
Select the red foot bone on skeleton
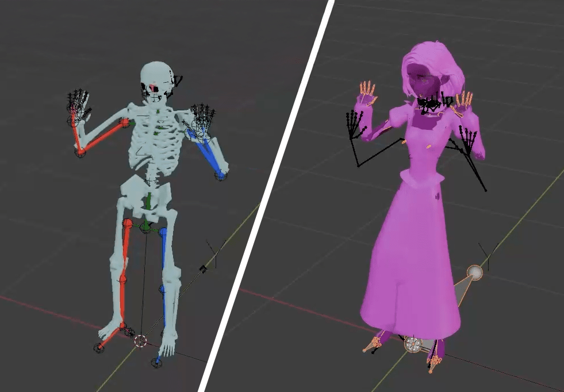pos(111,337)
